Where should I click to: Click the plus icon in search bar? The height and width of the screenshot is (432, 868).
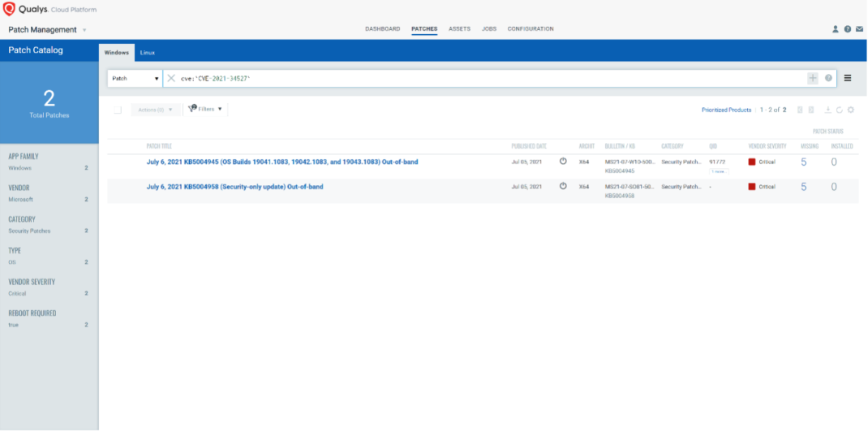coord(813,78)
